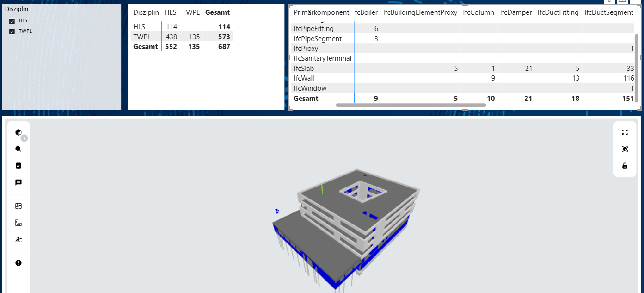Screen dimensions: 644x293
Task: Open the floor plan view tool
Action: point(18,206)
